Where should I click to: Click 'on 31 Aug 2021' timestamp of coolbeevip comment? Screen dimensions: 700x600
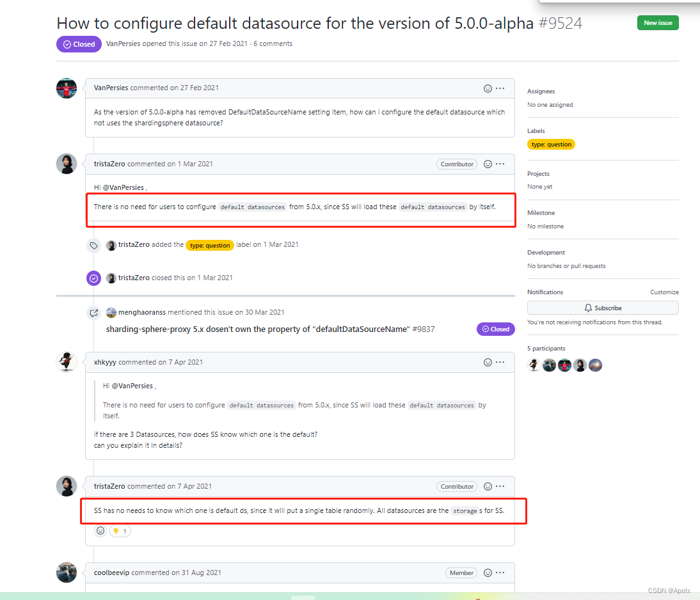point(196,572)
